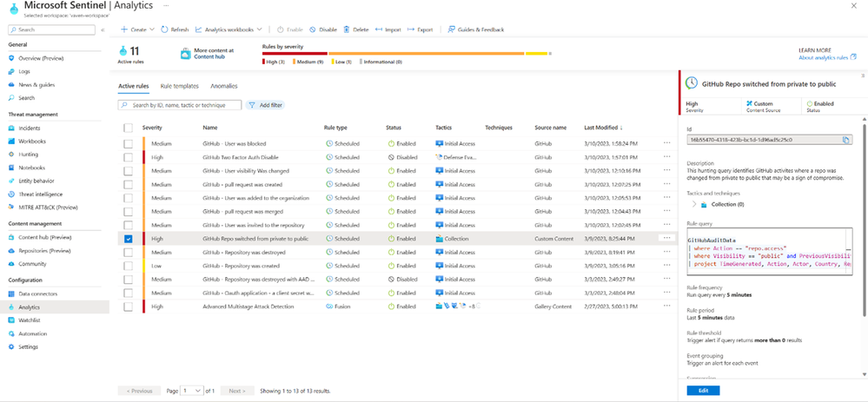Sort rules by Severity column

(152, 128)
